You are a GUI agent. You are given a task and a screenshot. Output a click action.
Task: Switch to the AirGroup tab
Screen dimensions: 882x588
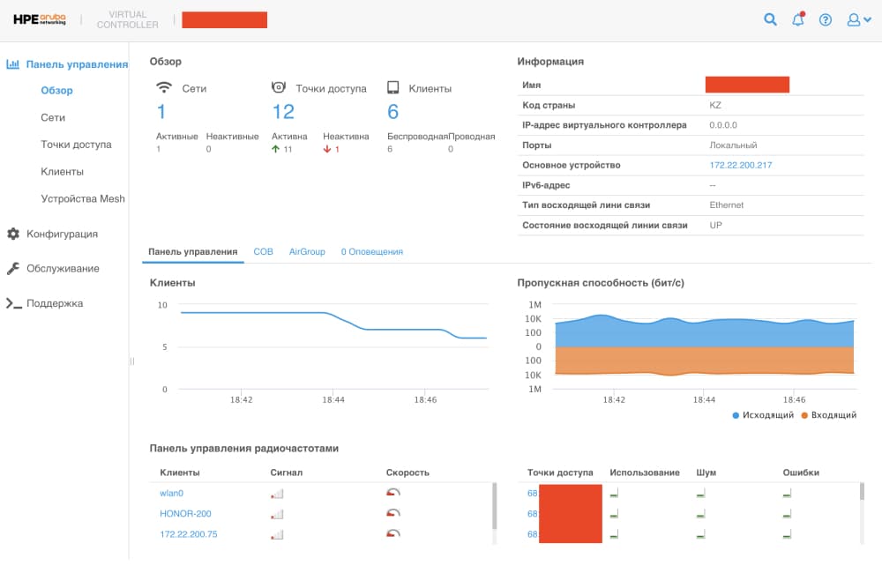307,252
